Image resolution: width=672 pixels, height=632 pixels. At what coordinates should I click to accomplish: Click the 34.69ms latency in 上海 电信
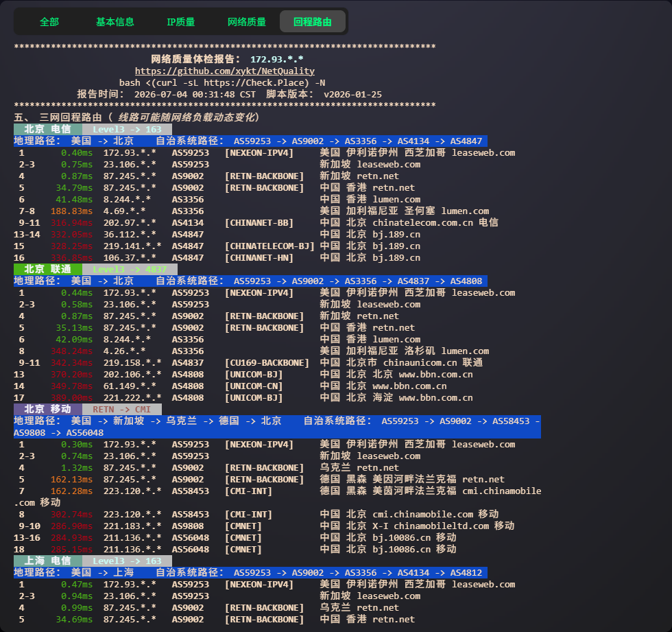coord(74,620)
